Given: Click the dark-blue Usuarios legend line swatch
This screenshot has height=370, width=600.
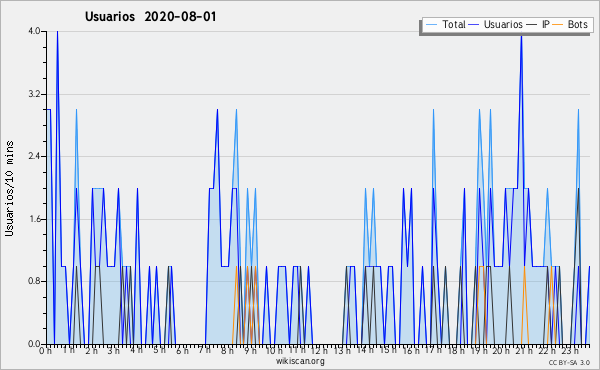Looking at the screenshot, I should click(474, 25).
